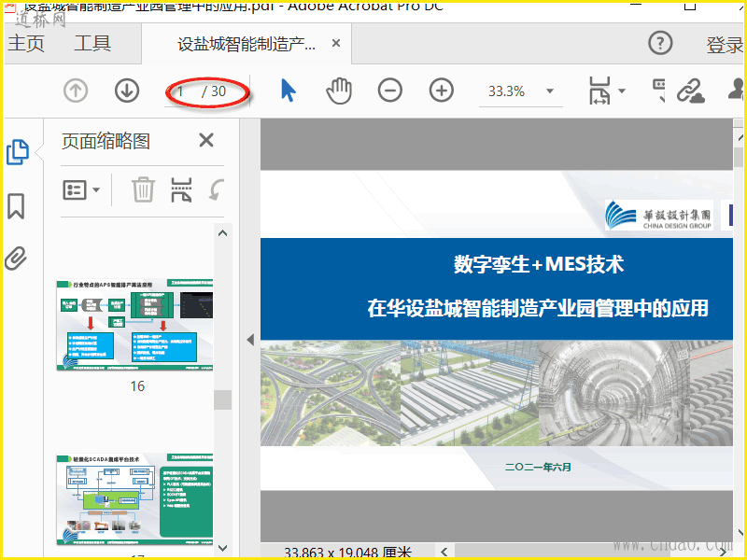Image resolution: width=747 pixels, height=560 pixels.
Task: Share link via cloud icon
Action: (691, 91)
